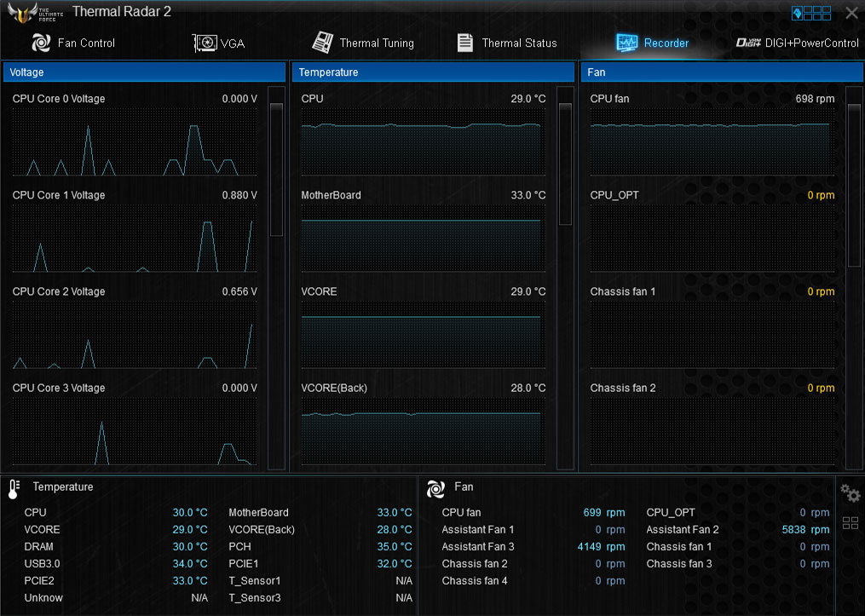Switch to the Fan Control tab
This screenshot has width=865, height=616.
[x=72, y=43]
